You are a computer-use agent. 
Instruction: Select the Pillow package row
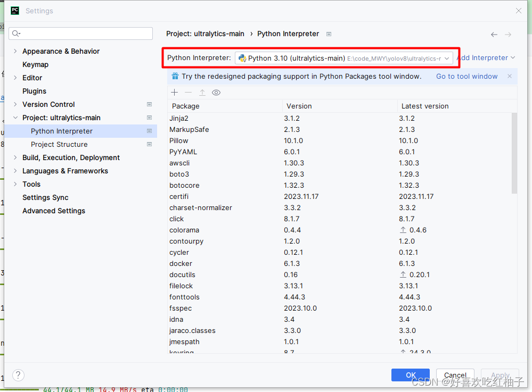tap(340, 140)
